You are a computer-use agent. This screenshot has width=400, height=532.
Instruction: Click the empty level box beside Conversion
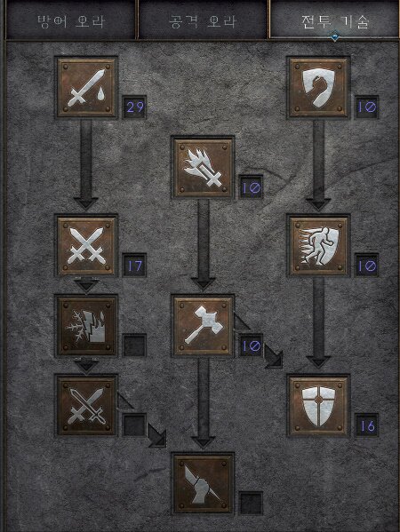(x=134, y=425)
